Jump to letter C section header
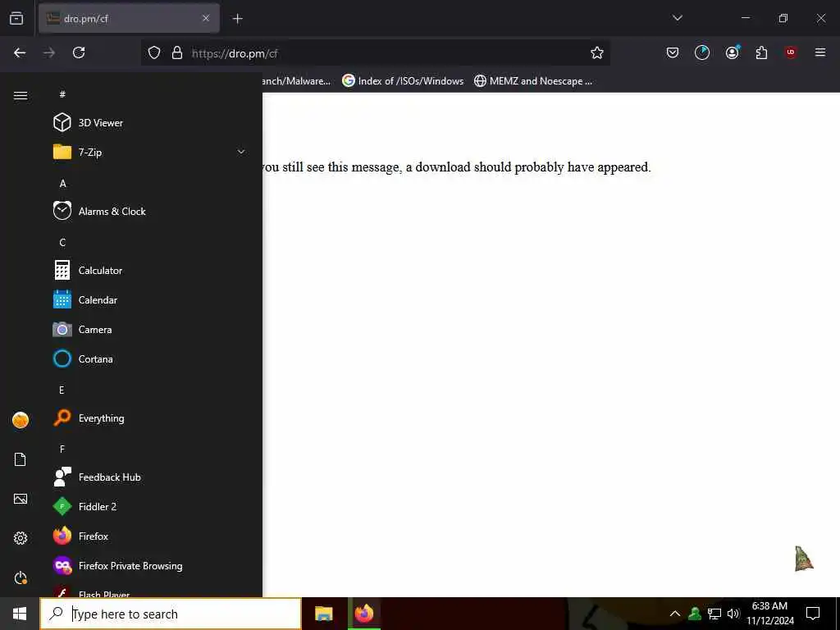The height and width of the screenshot is (630, 840). click(x=62, y=243)
